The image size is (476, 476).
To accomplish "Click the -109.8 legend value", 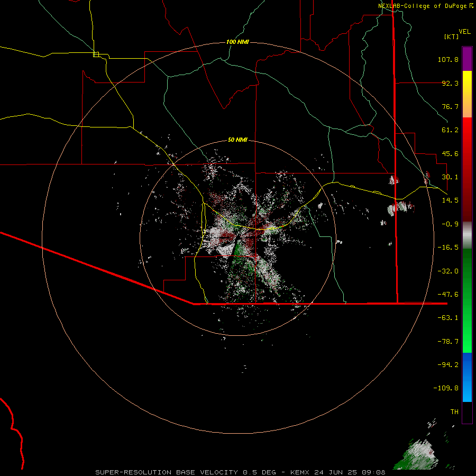I will (x=446, y=388).
